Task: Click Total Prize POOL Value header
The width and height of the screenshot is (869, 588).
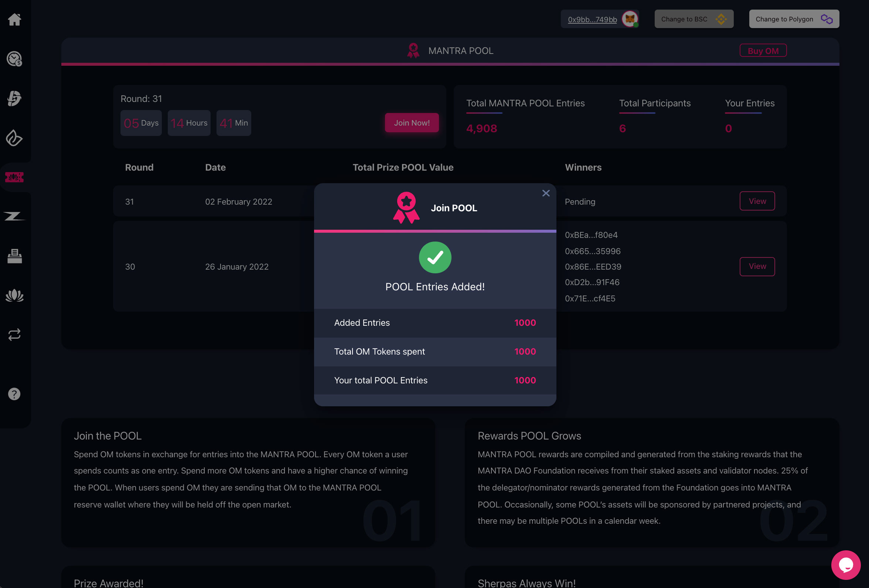Action: (403, 167)
